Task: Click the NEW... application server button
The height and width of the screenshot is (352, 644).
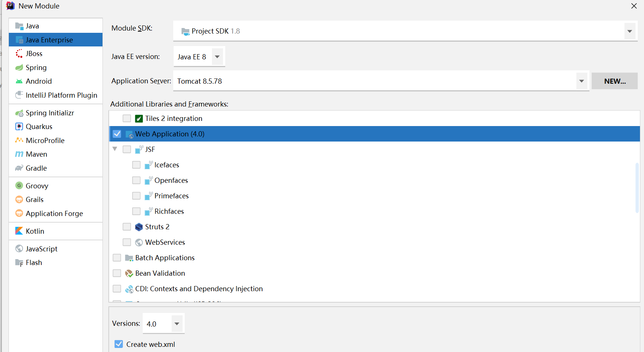Action: [x=615, y=81]
